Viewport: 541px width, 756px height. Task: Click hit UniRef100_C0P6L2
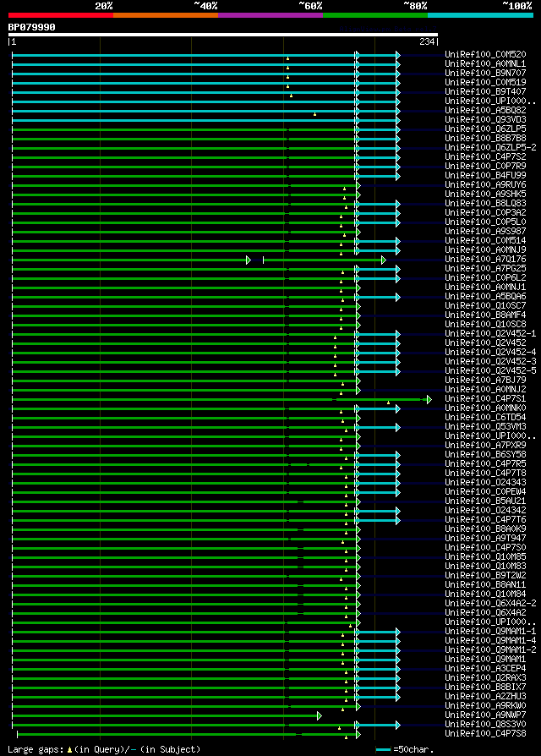pyautogui.click(x=485, y=277)
